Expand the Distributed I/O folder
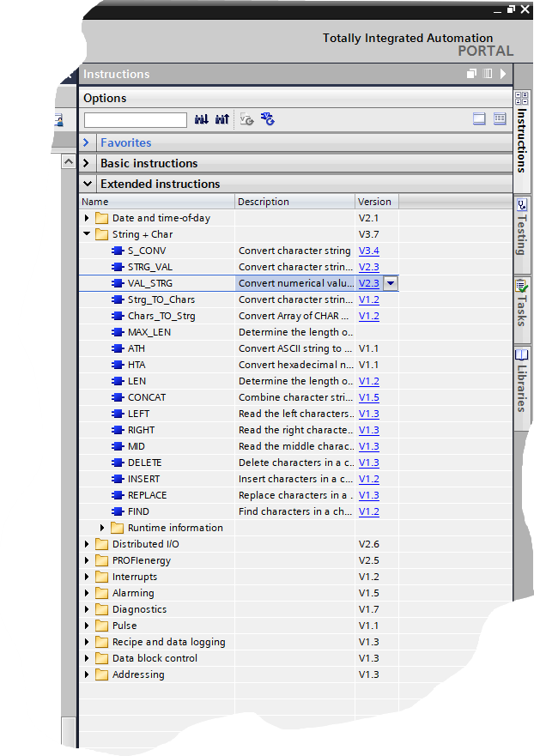Viewport: 534px width, 756px height. tap(87, 544)
